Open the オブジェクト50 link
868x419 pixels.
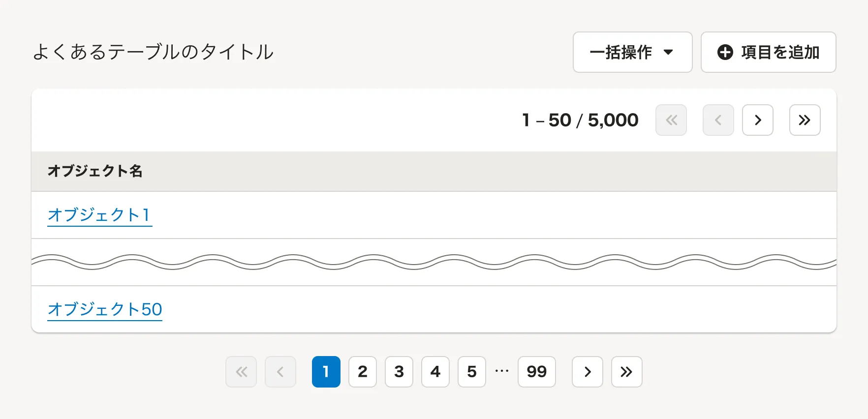(105, 309)
